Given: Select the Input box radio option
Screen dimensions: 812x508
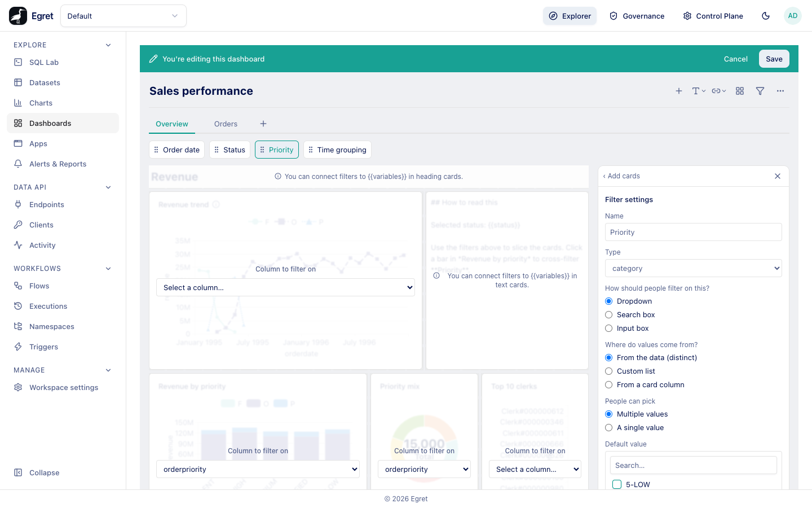Looking at the screenshot, I should pos(609,329).
